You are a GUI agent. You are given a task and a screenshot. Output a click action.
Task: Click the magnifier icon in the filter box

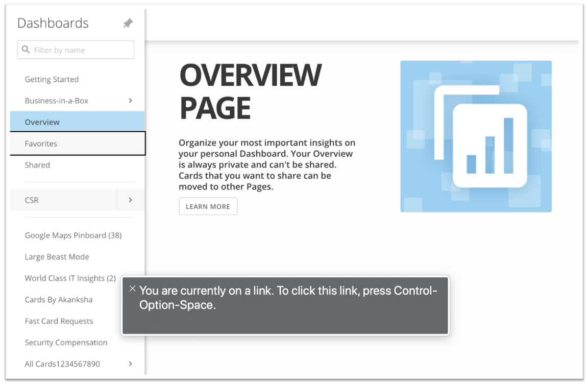(26, 50)
